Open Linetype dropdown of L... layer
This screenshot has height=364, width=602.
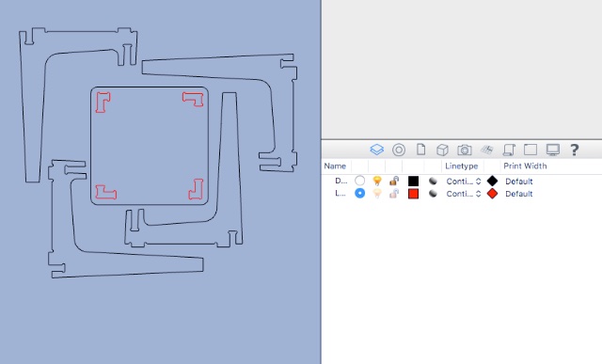pyautogui.click(x=464, y=194)
